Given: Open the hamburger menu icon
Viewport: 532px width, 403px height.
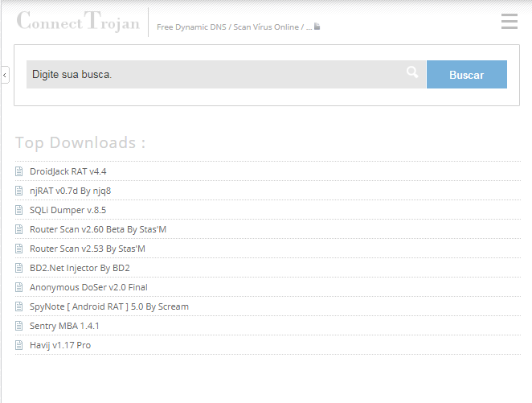Looking at the screenshot, I should (x=509, y=22).
